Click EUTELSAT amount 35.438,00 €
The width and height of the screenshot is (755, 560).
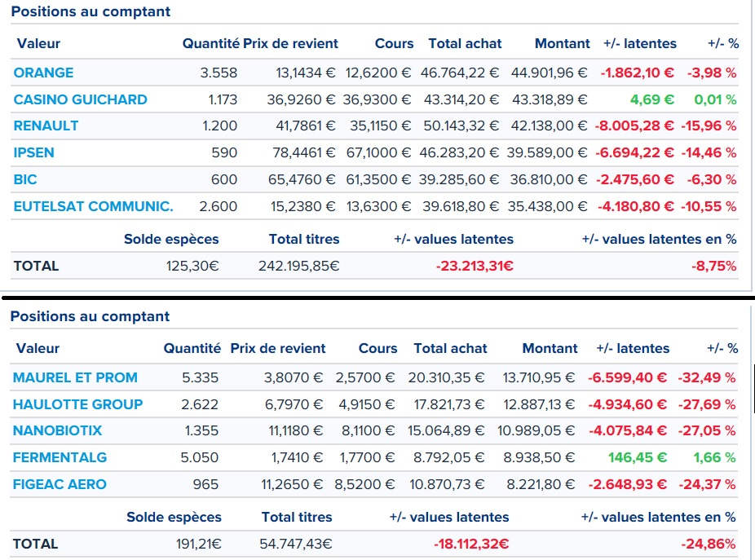click(x=547, y=206)
